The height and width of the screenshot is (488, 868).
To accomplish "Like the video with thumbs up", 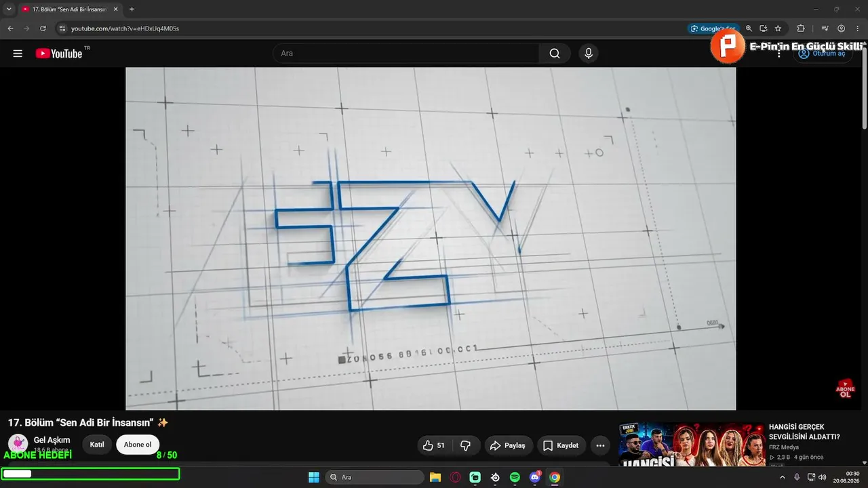I will click(434, 445).
